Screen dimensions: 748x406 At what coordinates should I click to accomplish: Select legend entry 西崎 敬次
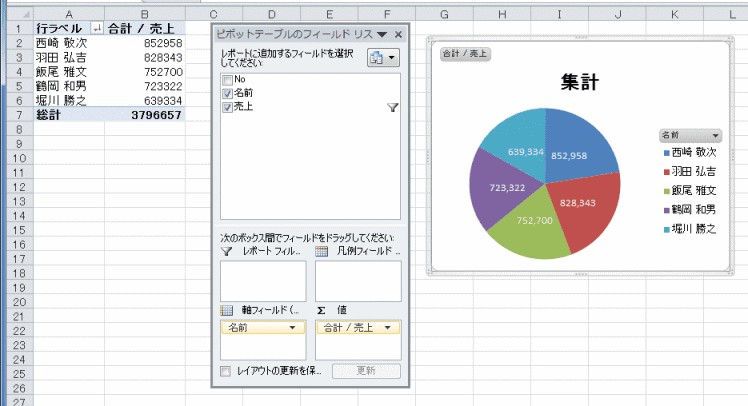pos(690,153)
